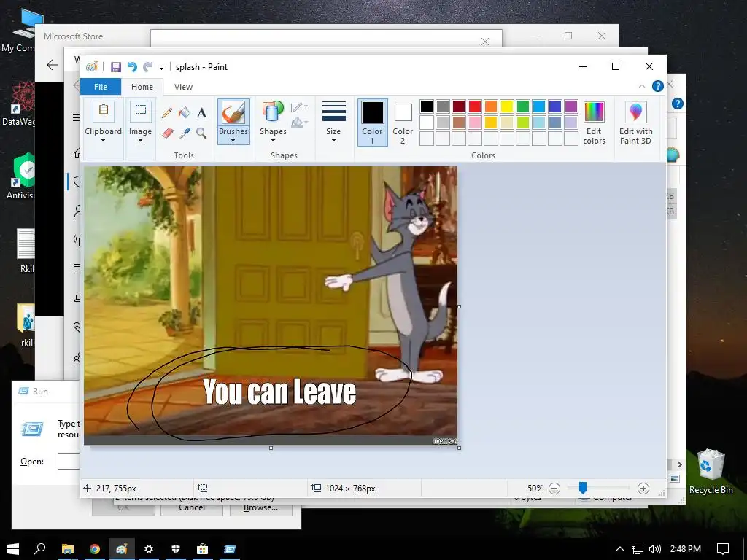Expand the Shapes dropdown arrow

273,141
